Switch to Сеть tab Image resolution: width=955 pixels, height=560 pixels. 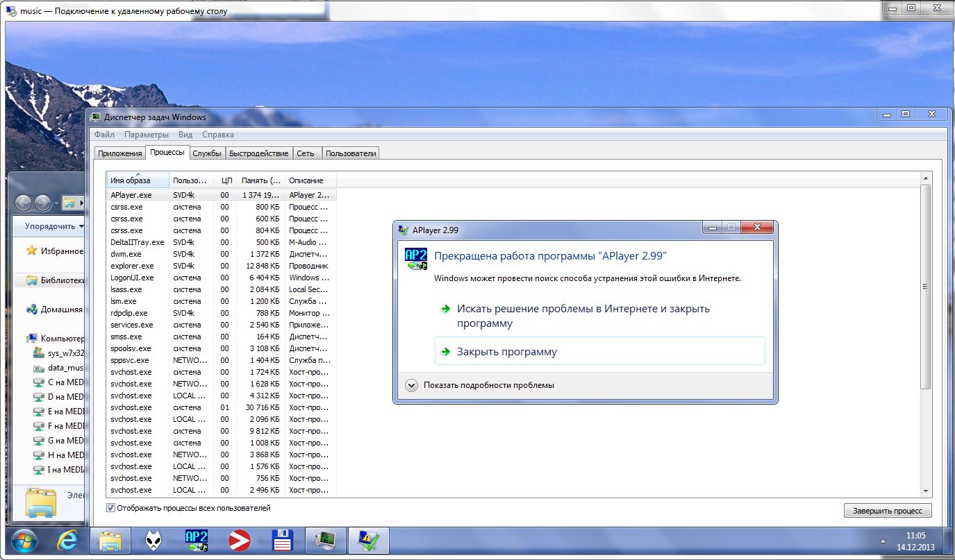click(306, 153)
